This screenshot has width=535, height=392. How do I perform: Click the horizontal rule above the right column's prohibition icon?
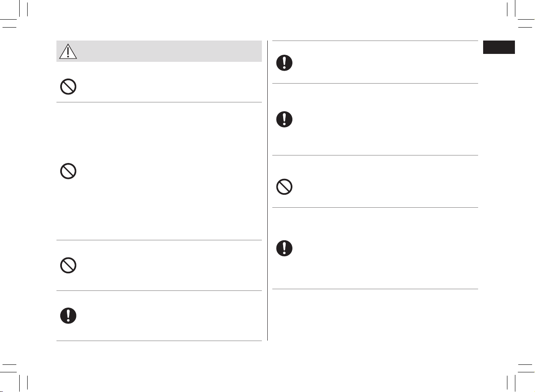(375, 155)
